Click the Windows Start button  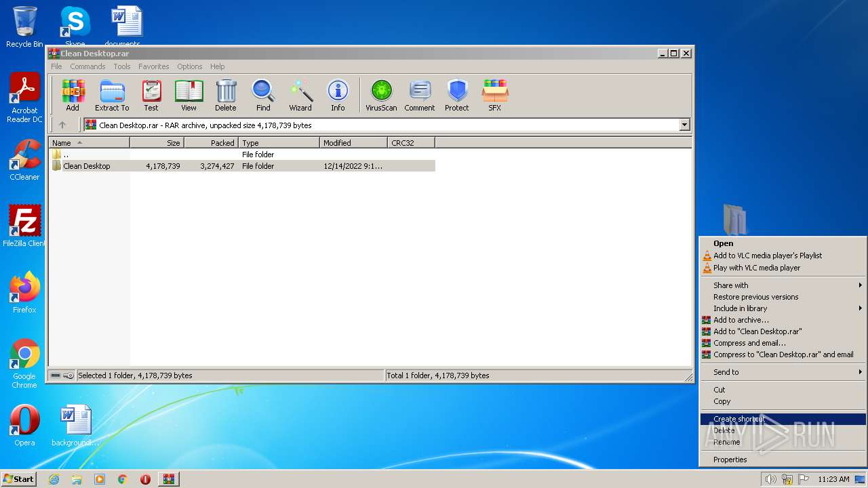[x=18, y=479]
